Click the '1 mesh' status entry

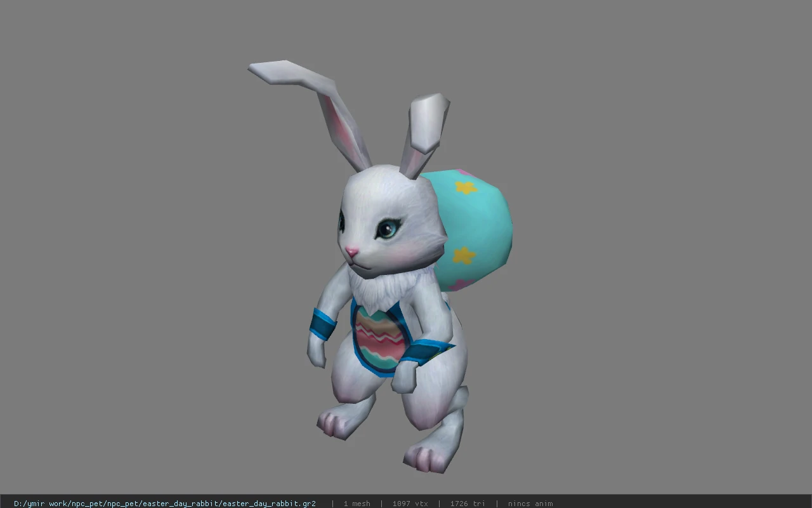357,504
